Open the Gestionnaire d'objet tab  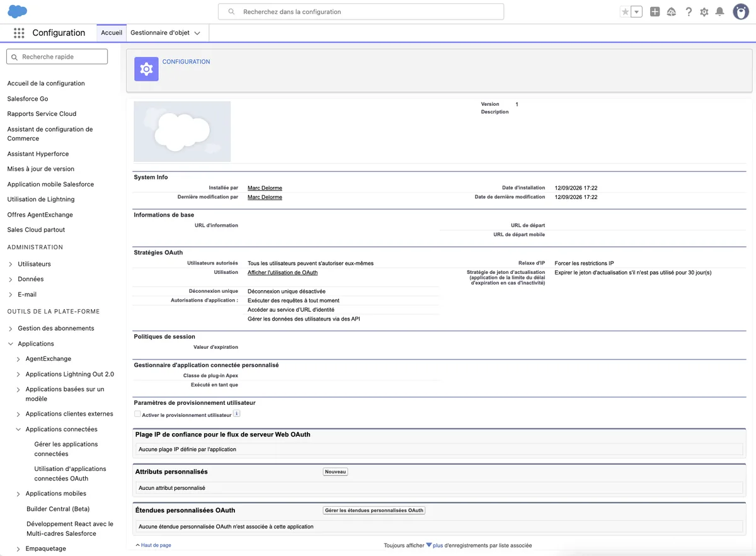(x=160, y=33)
